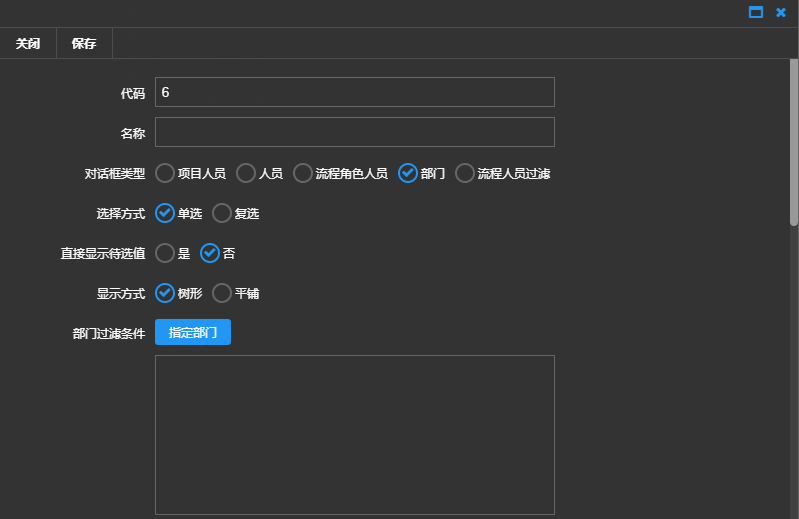This screenshot has height=519, width=799.
Task: Click the blue close X icon
Action: point(781,12)
